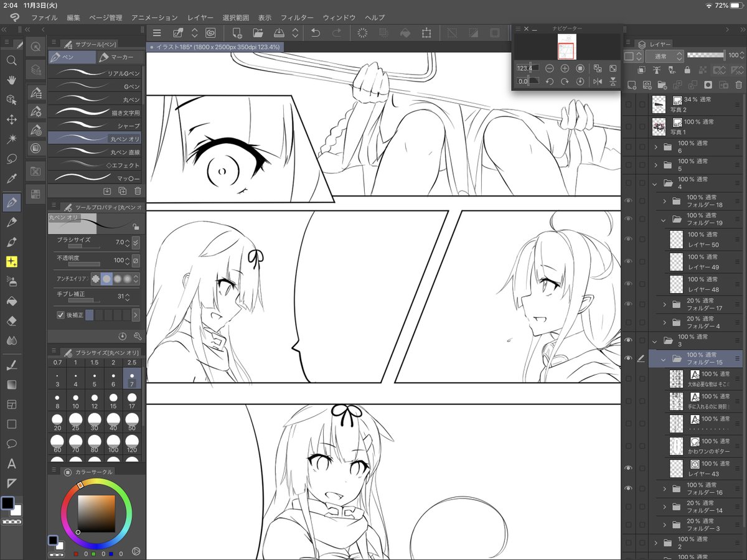Select the Balloon tool
This screenshot has width=747, height=560.
[x=12, y=444]
